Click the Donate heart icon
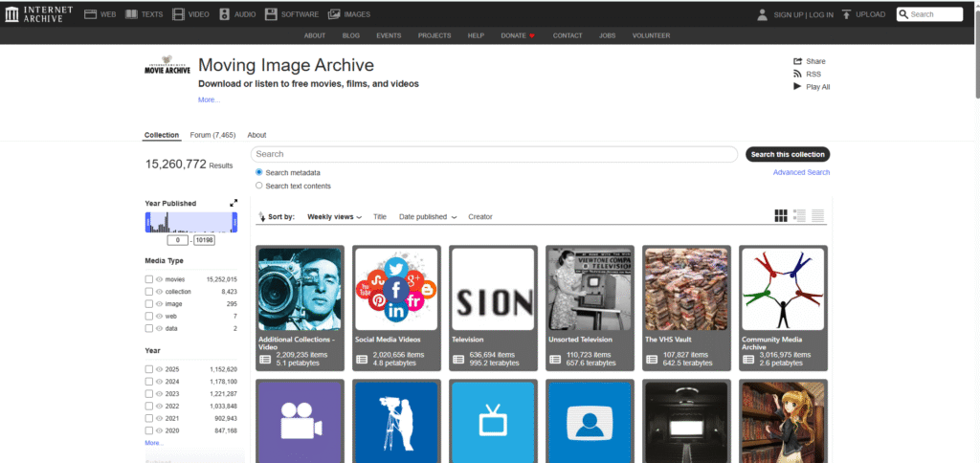Image resolution: width=980 pixels, height=463 pixels. 532,35
